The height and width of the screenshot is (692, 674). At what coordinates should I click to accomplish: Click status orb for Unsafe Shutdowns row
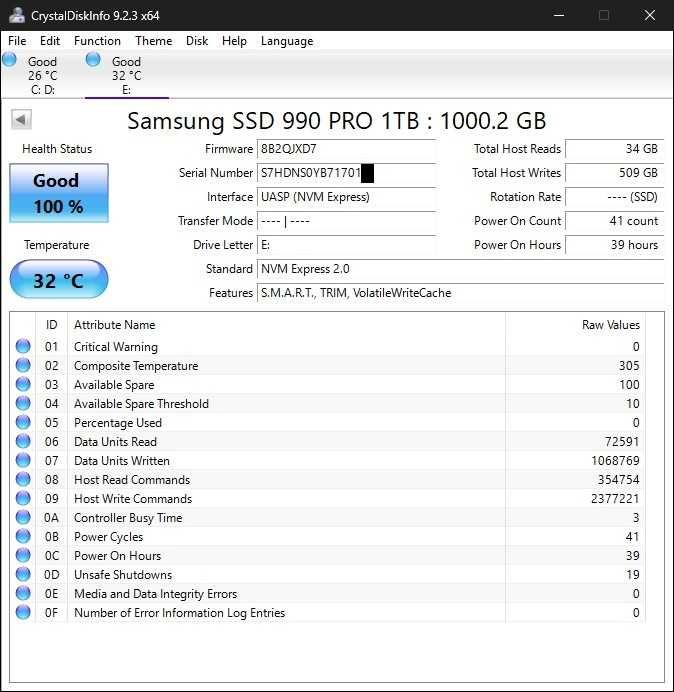[23, 574]
